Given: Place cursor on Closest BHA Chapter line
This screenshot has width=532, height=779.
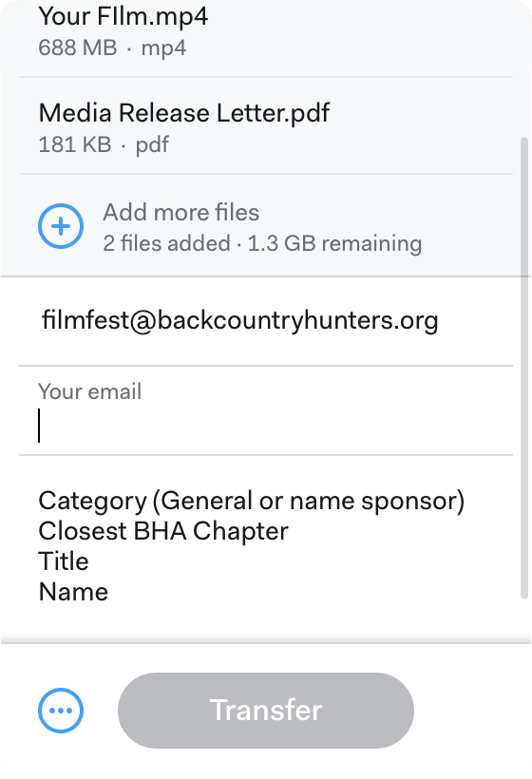Looking at the screenshot, I should point(163,531).
